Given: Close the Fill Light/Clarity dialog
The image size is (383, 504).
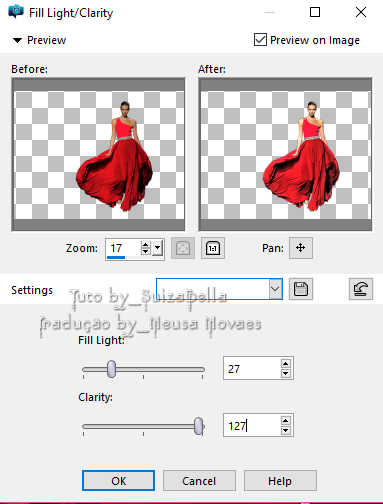Looking at the screenshot, I should [x=361, y=12].
